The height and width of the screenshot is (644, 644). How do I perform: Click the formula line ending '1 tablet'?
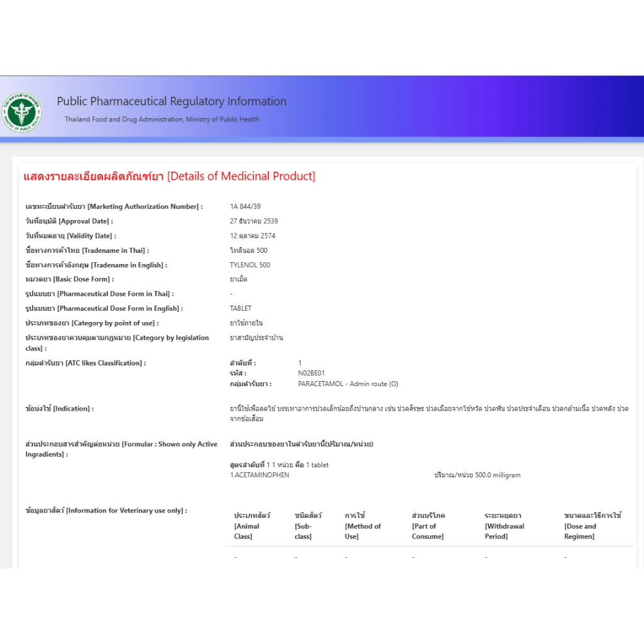click(279, 465)
